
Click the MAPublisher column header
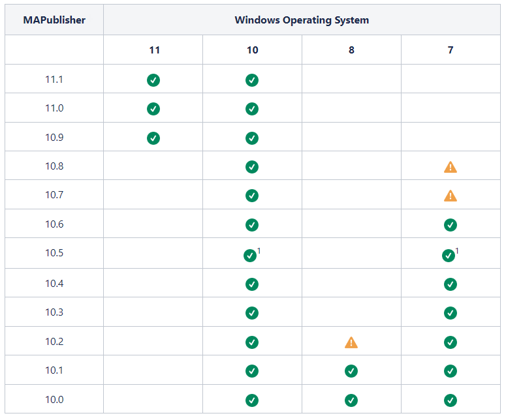[x=54, y=20]
